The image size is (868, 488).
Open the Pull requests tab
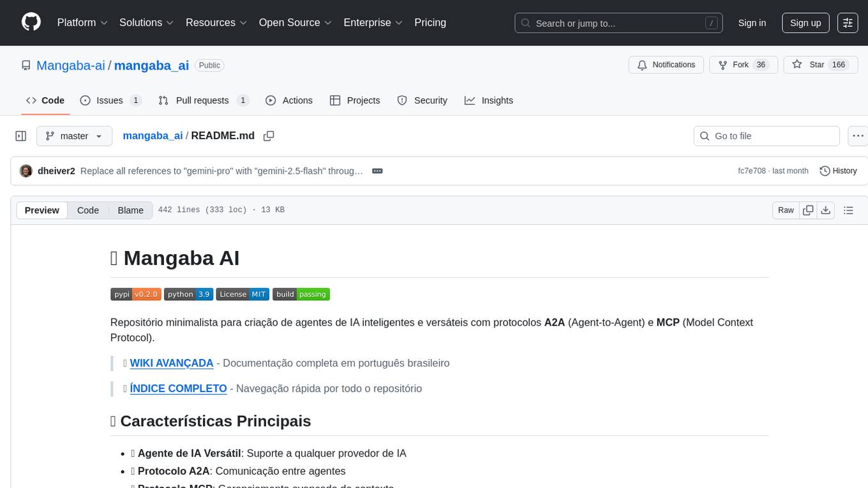tap(203, 100)
